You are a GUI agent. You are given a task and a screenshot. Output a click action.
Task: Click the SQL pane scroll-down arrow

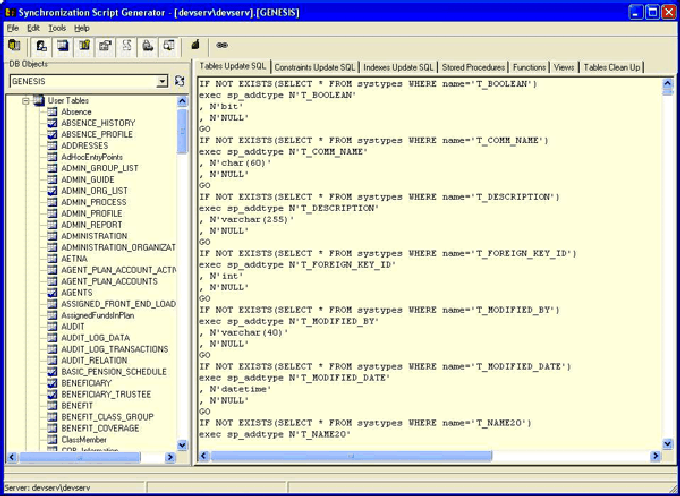click(x=667, y=444)
